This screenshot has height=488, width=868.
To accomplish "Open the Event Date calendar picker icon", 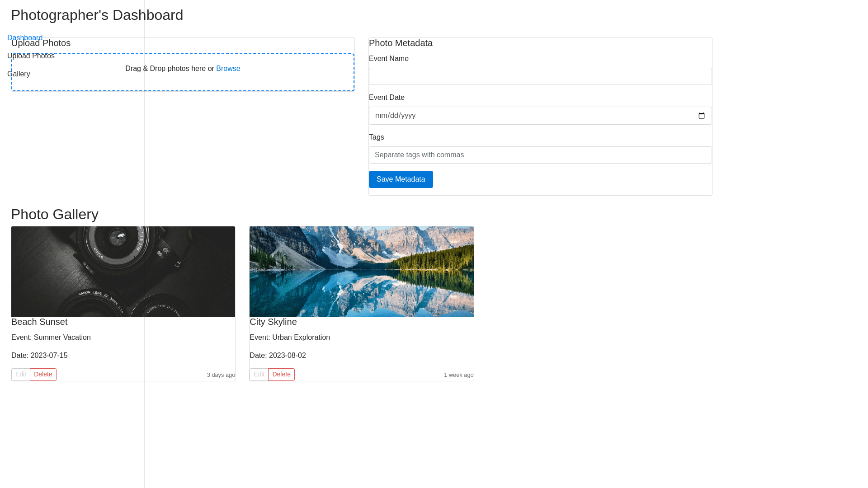I will pos(701,116).
